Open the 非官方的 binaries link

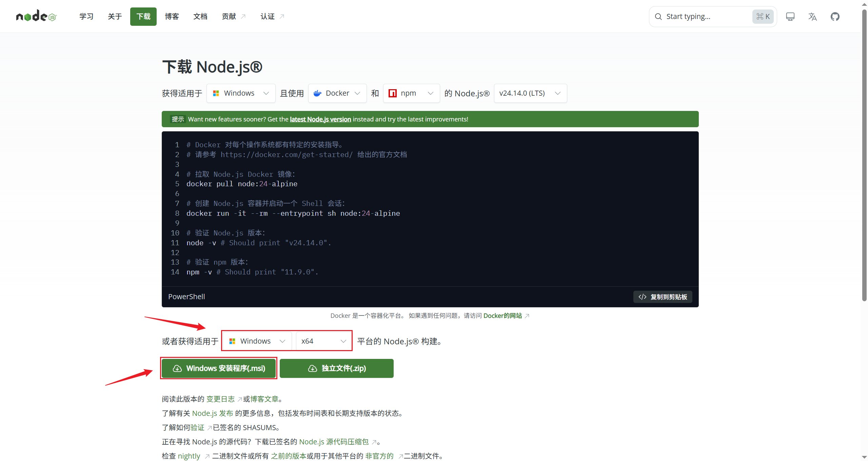tap(384, 456)
